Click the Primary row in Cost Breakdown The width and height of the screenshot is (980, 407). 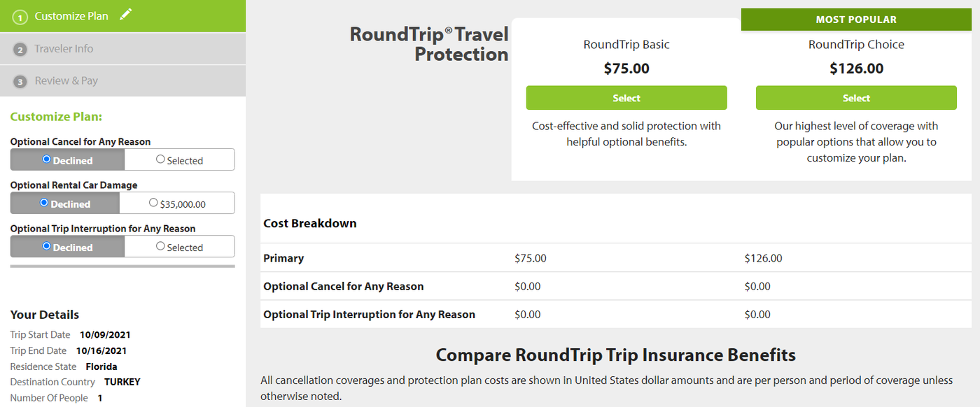[283, 258]
